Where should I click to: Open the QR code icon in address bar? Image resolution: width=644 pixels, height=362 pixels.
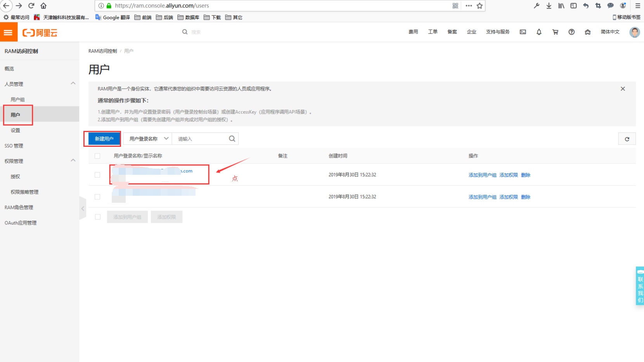(x=455, y=5)
